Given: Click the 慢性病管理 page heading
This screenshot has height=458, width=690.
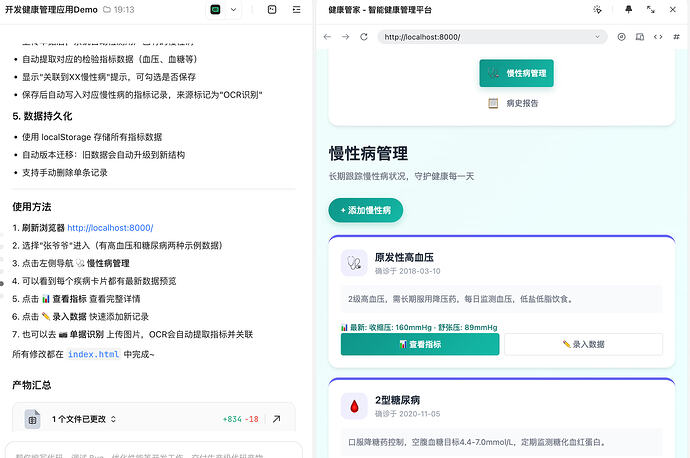Looking at the screenshot, I should coord(368,154).
